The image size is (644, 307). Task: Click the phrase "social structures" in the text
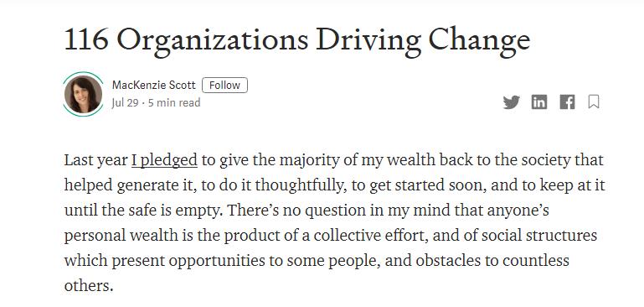539,236
